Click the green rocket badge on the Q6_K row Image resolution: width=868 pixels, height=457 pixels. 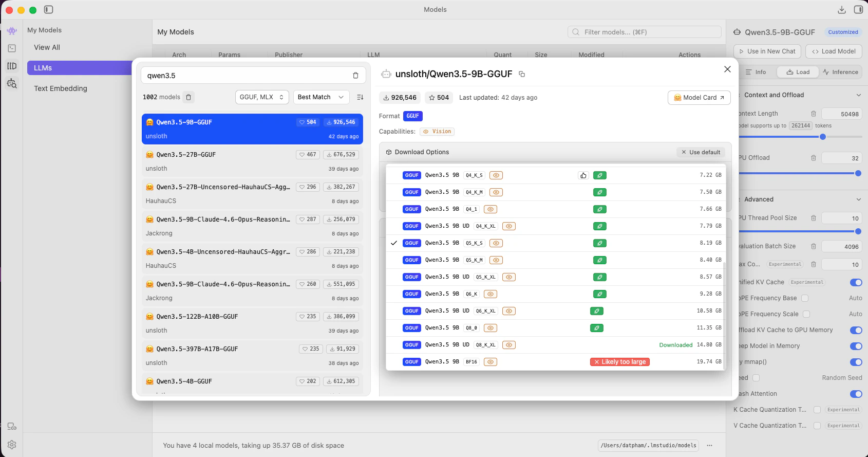(599, 294)
